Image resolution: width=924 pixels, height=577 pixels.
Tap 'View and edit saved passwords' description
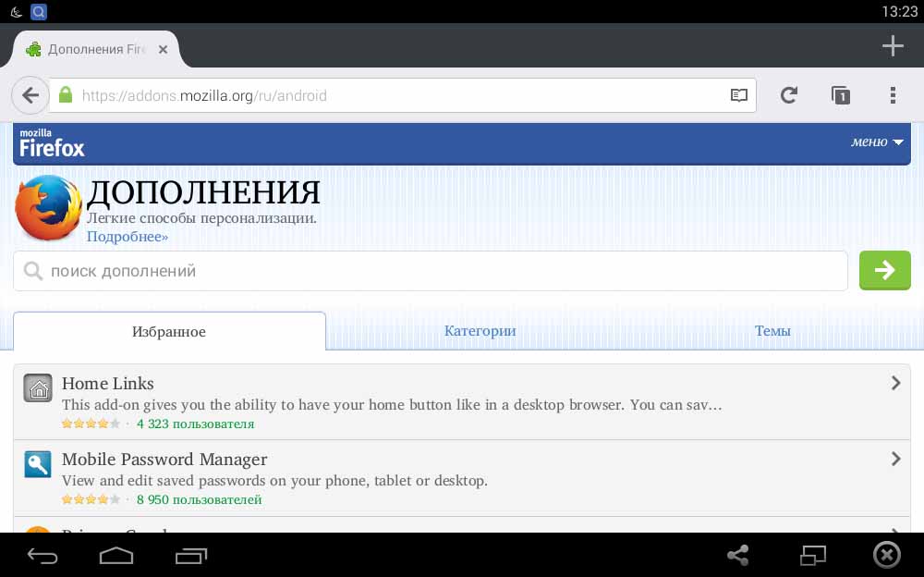click(274, 480)
